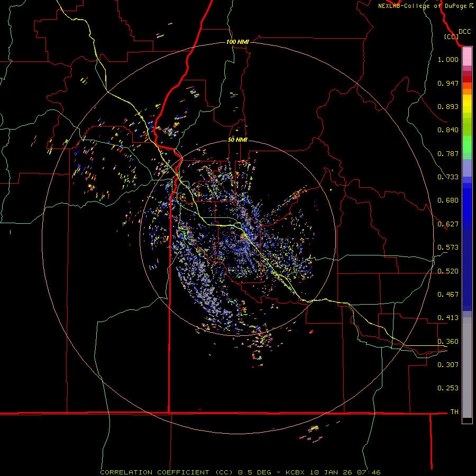This screenshot has height=476, width=476.
Task: Pick the bright green color scale swatch
Action: pos(467,144)
